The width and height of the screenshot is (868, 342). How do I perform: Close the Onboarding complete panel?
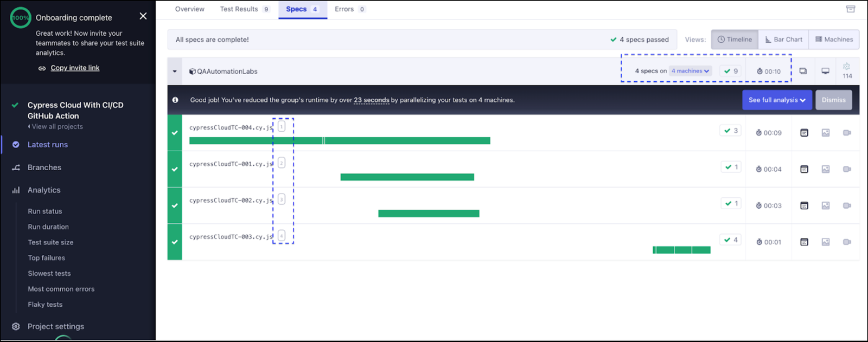tap(143, 16)
